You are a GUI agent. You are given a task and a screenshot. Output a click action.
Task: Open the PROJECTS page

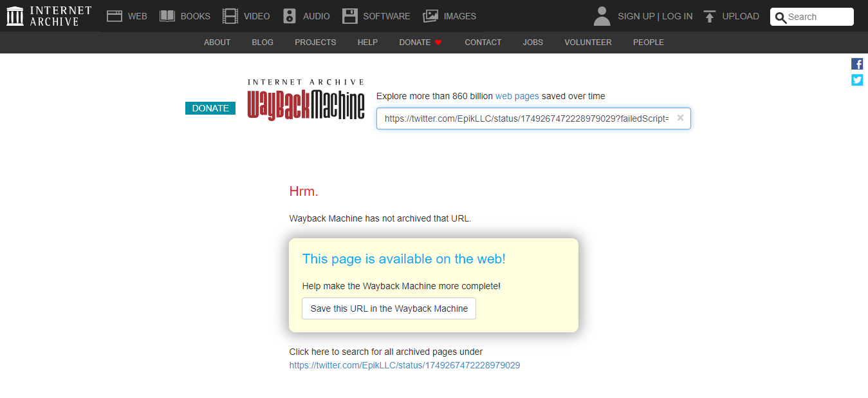coord(315,43)
